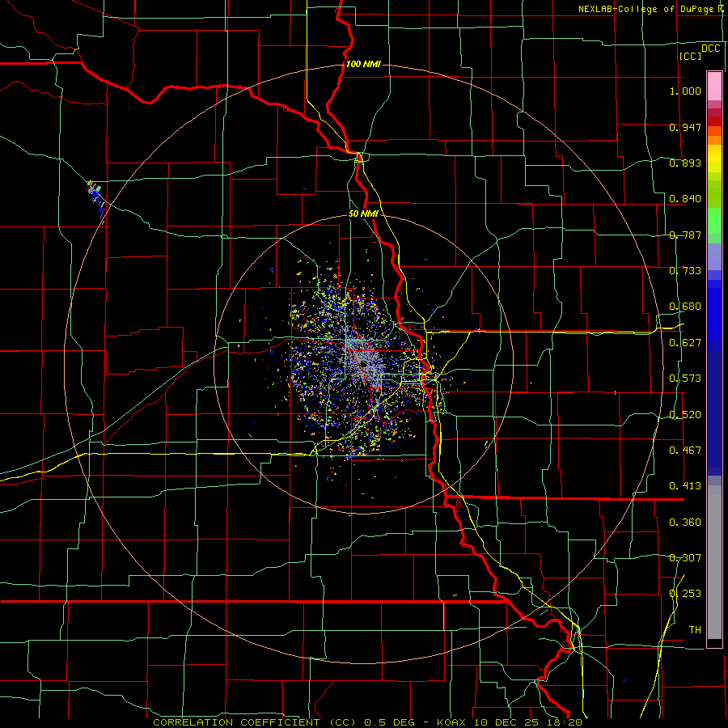728x728 pixels.
Task: Click the NEXLAB-College of DuPage header text
Action: coord(652,9)
